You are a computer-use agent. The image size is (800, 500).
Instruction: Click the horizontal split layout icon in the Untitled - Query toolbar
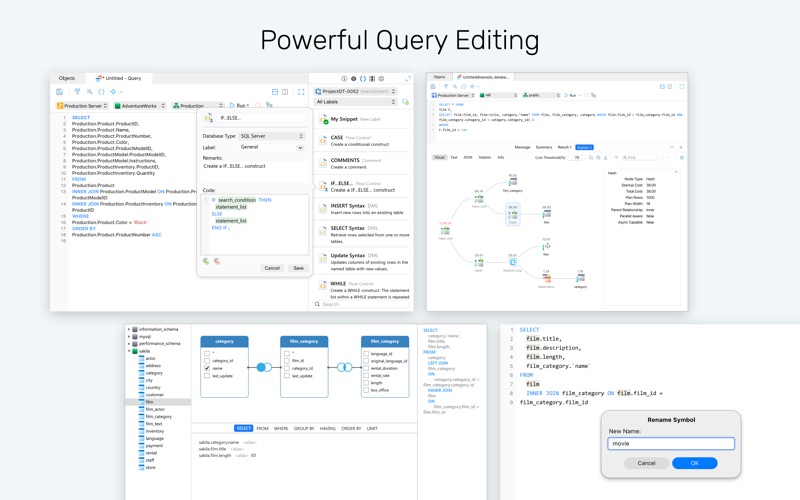pyautogui.click(x=275, y=92)
